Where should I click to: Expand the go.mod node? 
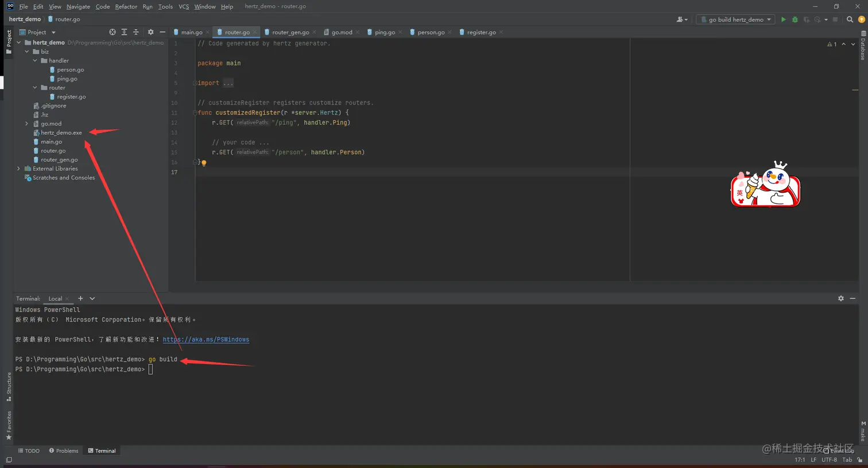pos(27,124)
